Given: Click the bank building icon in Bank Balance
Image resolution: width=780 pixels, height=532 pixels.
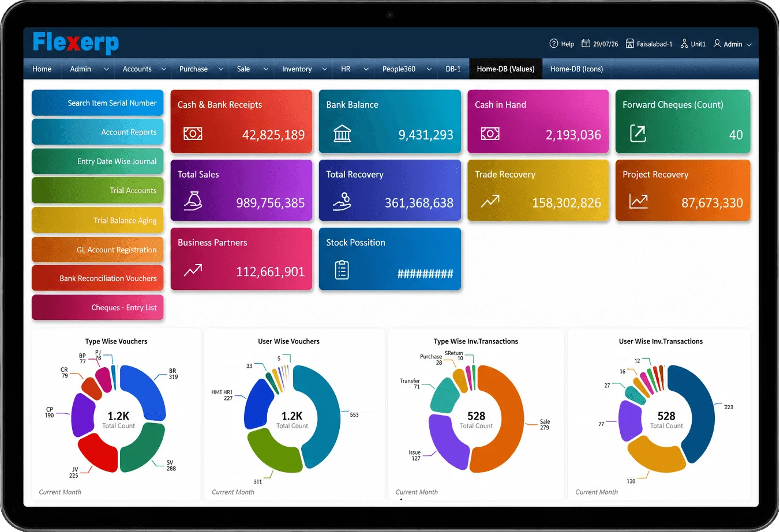Looking at the screenshot, I should (342, 134).
